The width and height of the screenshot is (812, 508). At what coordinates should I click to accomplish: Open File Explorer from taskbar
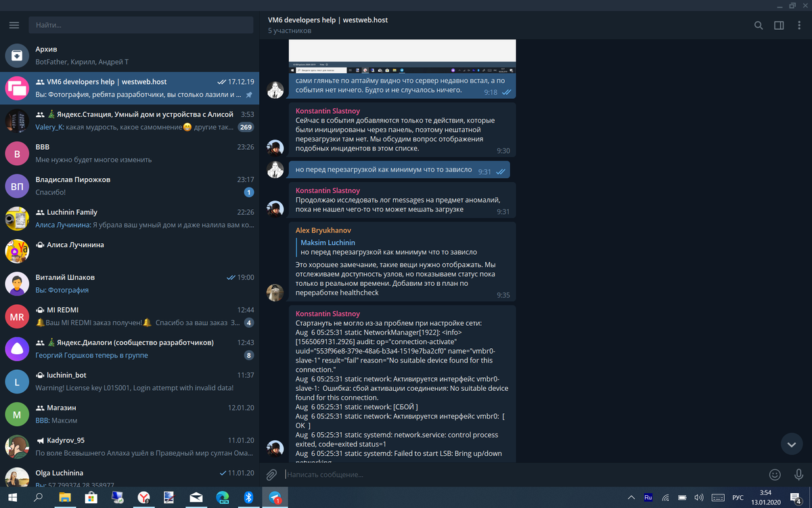pyautogui.click(x=65, y=498)
